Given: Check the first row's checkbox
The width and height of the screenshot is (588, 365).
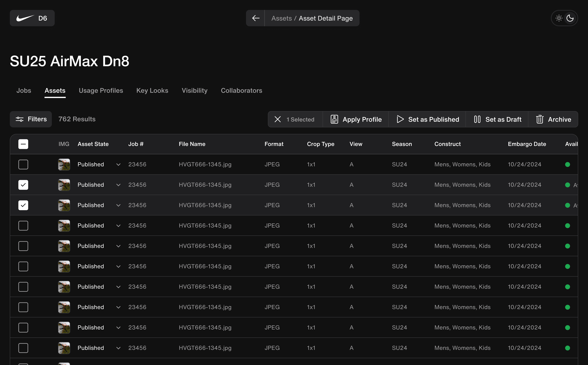Looking at the screenshot, I should (23, 164).
